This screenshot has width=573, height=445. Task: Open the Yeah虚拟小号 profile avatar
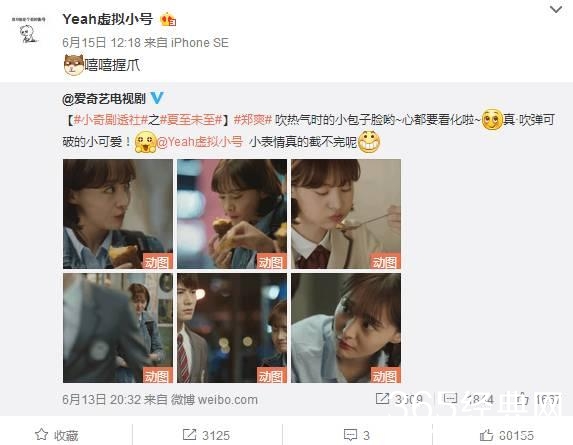click(x=28, y=30)
